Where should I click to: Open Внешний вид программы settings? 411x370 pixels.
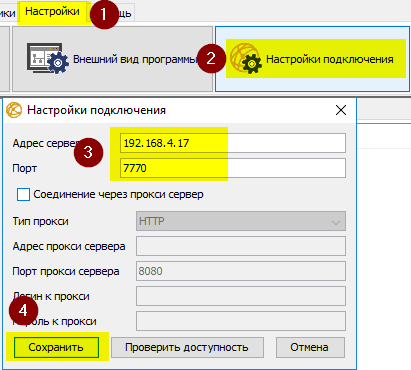click(x=112, y=59)
